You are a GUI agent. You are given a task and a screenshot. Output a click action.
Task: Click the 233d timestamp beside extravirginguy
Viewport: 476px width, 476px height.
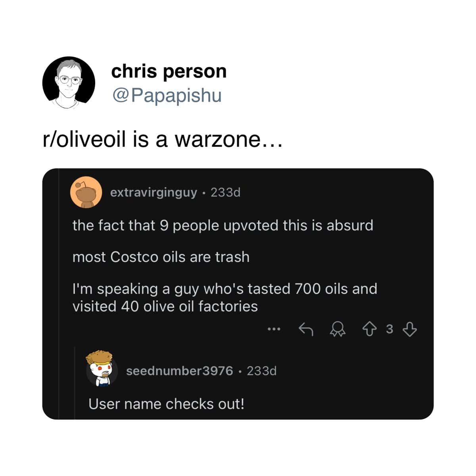pos(226,192)
